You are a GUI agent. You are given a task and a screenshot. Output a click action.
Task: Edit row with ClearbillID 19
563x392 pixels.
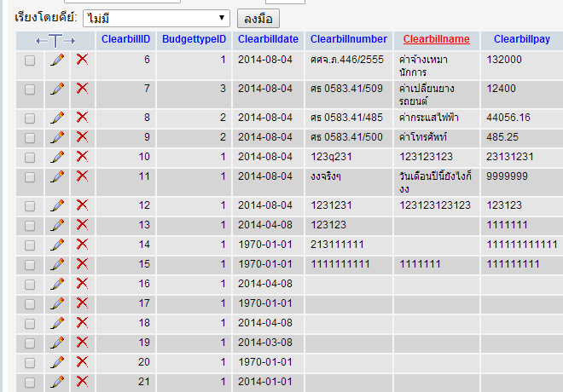(x=57, y=343)
